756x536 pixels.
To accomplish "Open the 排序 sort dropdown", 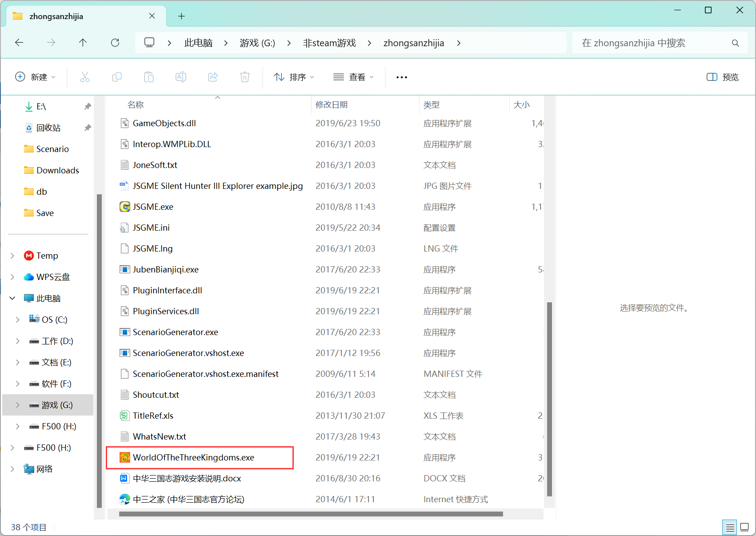I will click(x=294, y=77).
